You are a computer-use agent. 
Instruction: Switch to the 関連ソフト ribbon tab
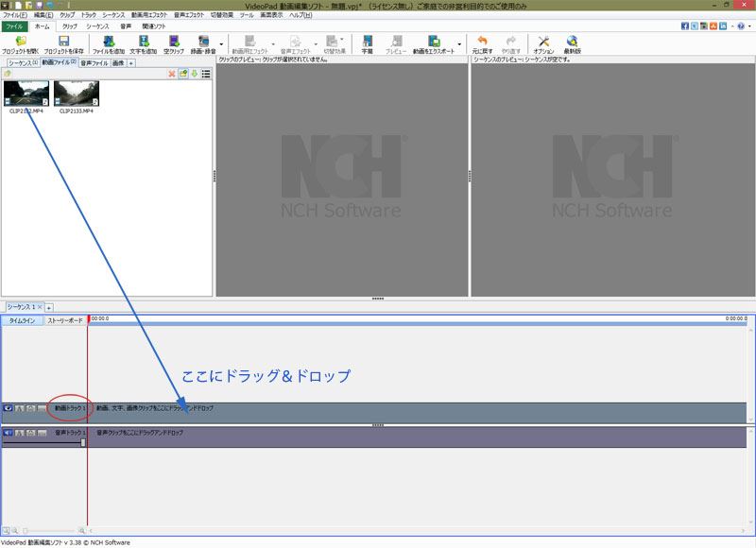coord(154,26)
